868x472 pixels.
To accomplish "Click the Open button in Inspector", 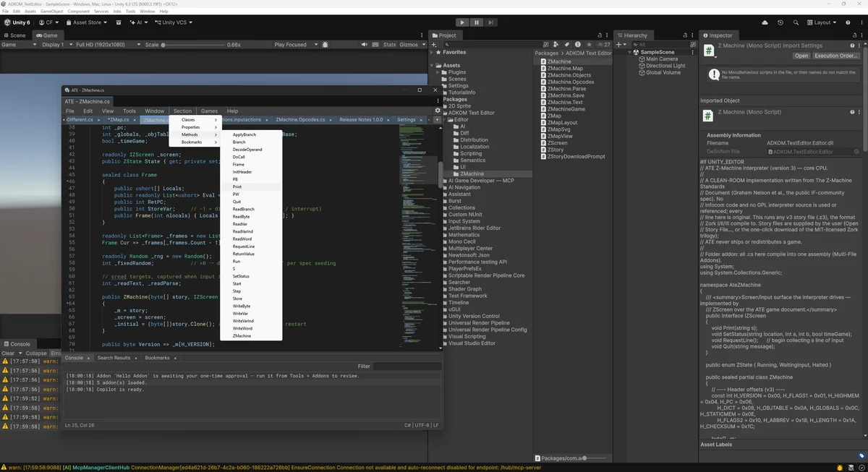I will [801, 56].
